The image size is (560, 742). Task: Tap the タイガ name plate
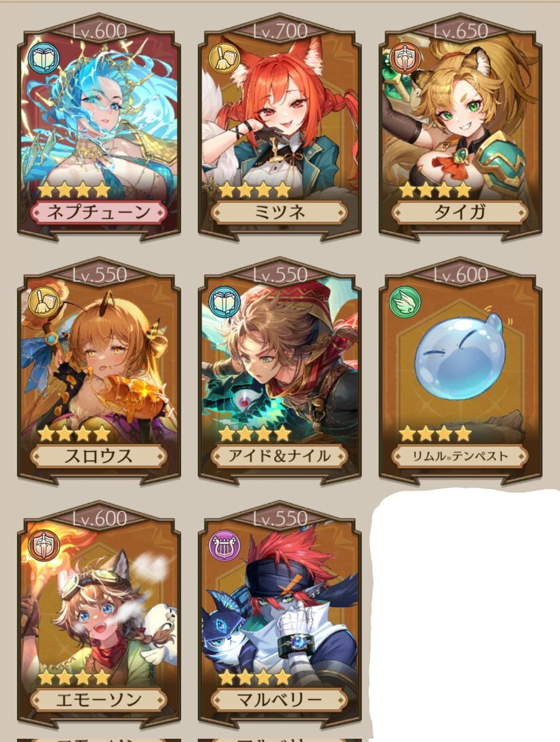(460, 213)
